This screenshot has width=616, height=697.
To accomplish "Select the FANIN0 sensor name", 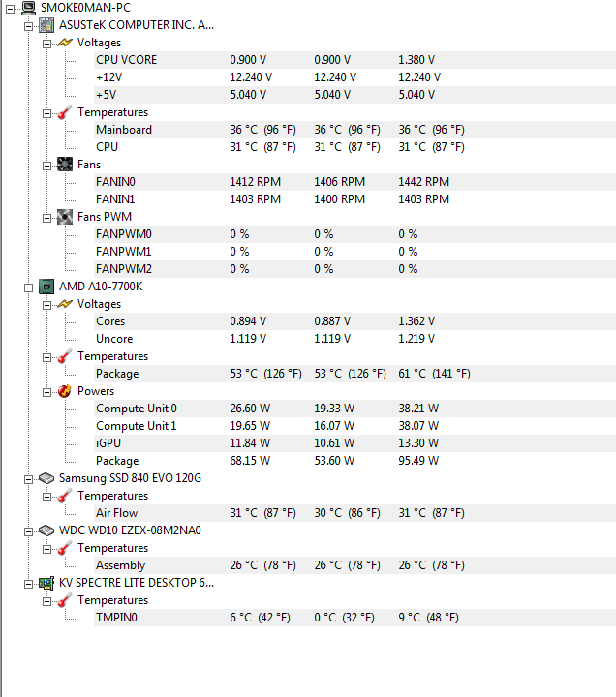I will 115,182.
